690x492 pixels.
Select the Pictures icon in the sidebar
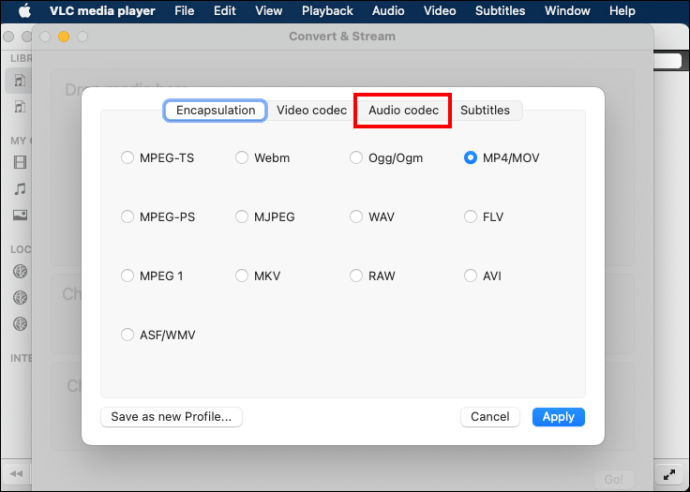tap(20, 214)
